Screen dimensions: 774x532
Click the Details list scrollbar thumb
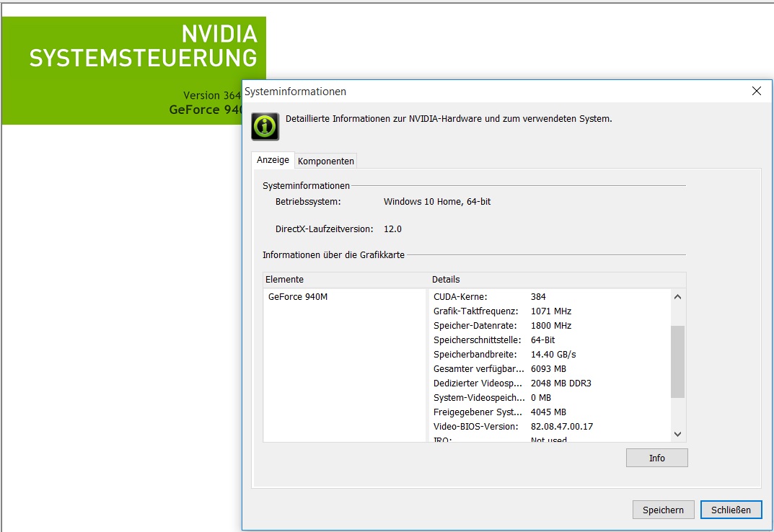point(678,361)
